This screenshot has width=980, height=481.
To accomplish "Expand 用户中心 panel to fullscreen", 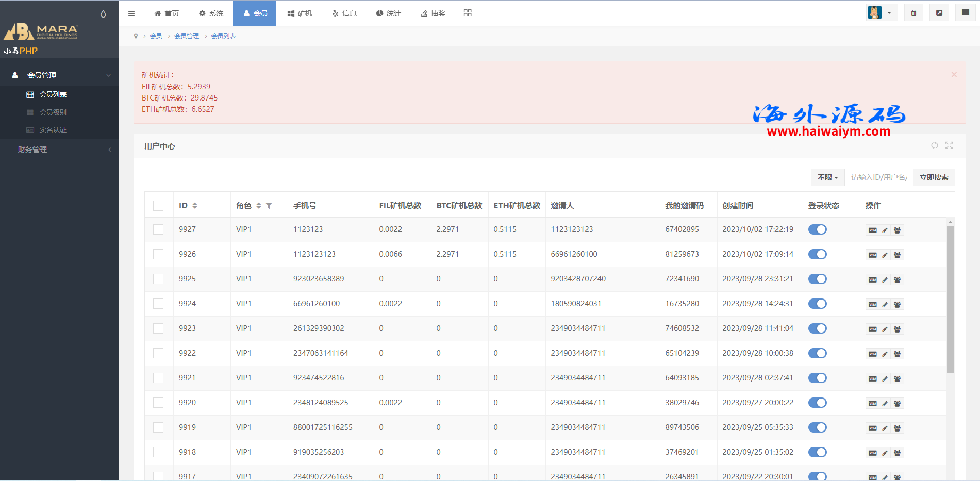I will (949, 146).
